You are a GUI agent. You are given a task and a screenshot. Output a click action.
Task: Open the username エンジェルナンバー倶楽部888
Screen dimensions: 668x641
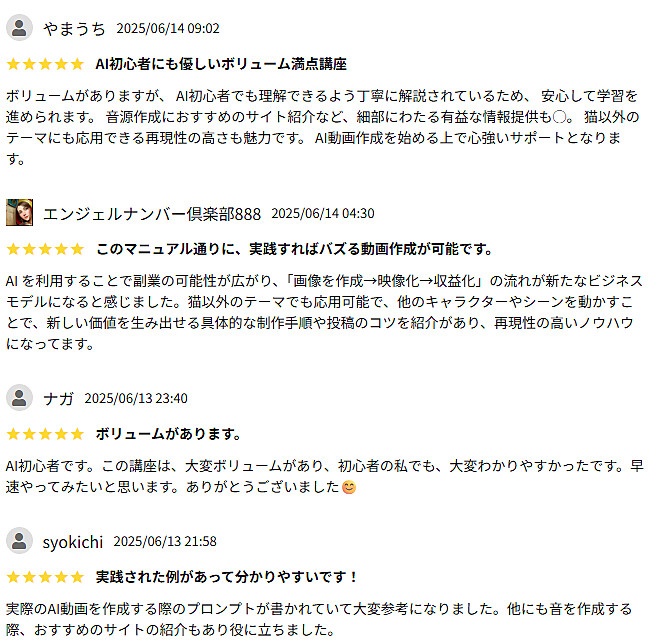click(x=152, y=213)
